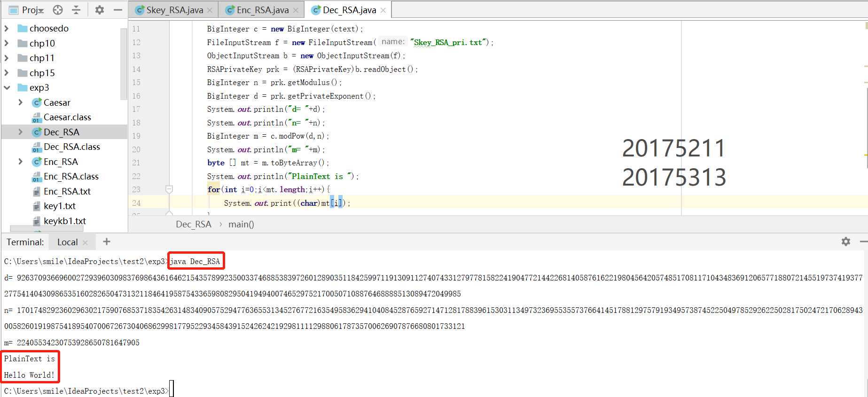Click the keykb1.txt text file icon
The height and width of the screenshot is (397, 868).
click(37, 221)
